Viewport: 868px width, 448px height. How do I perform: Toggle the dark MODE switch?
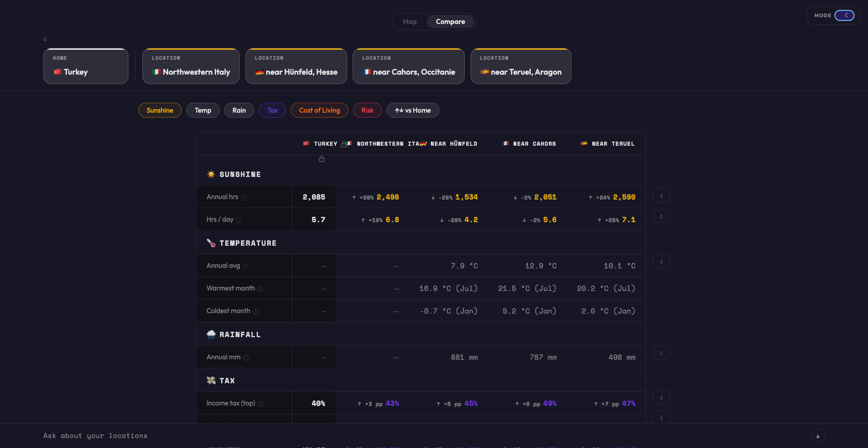click(x=844, y=15)
